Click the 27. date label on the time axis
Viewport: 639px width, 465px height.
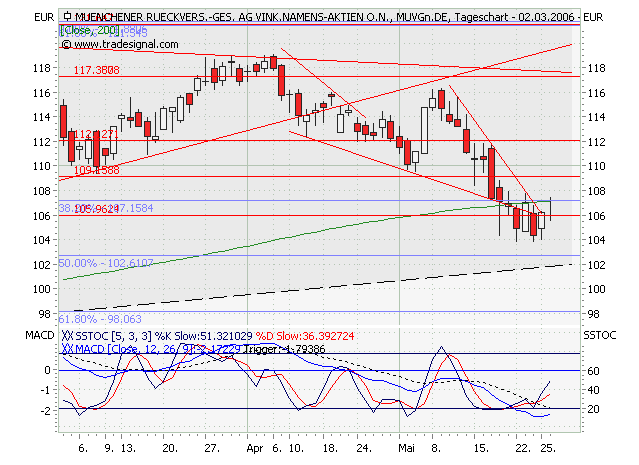click(x=212, y=448)
